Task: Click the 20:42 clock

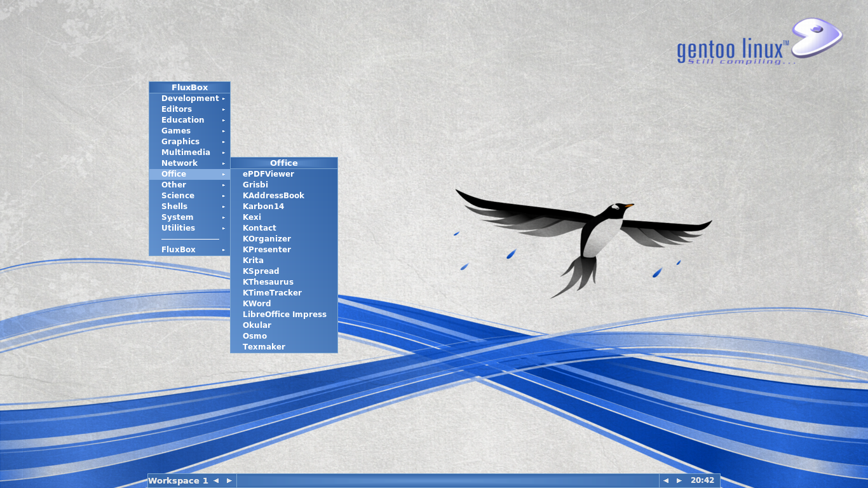Action: coord(702,481)
